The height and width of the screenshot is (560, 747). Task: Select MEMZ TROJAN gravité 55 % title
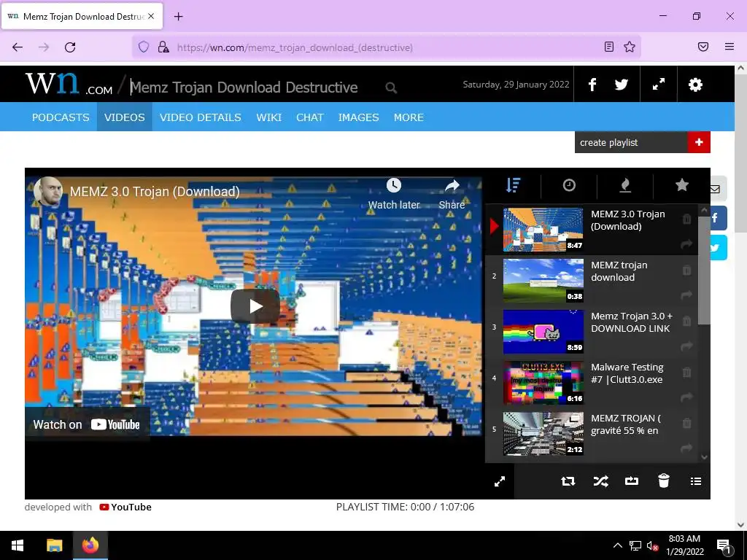(x=626, y=424)
